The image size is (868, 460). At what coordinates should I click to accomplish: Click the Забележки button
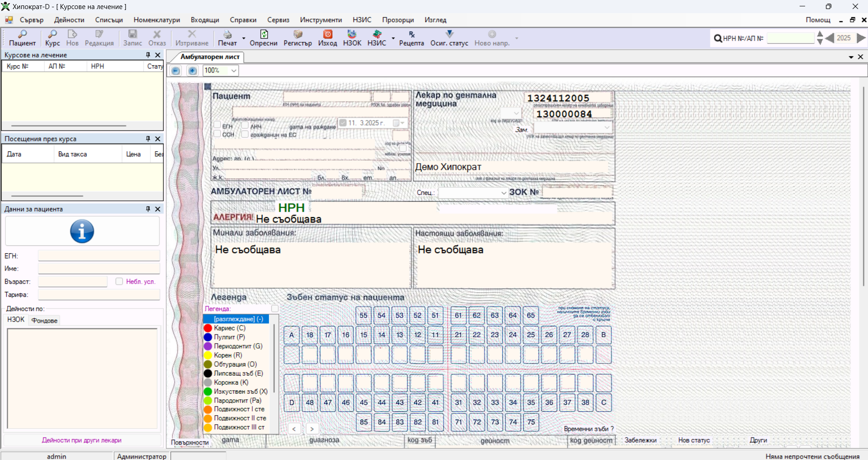pos(640,440)
